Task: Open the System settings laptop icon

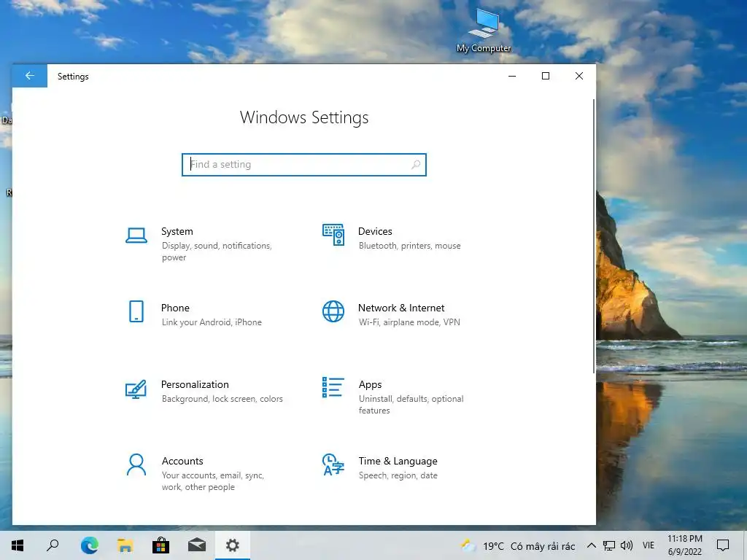Action: point(136,236)
